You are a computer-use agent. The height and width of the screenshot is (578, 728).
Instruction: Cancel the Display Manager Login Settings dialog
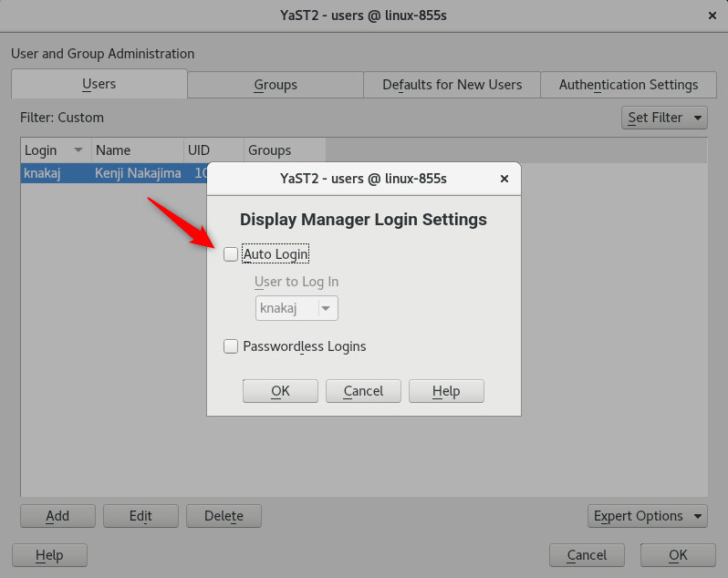(363, 391)
